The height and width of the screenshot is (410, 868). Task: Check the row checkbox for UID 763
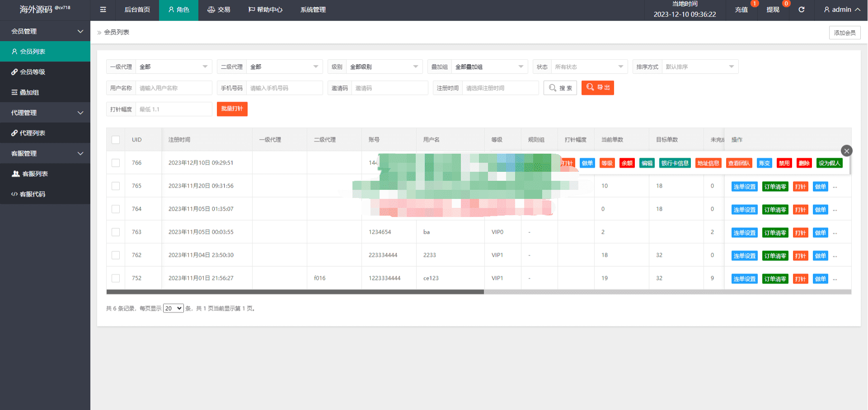pyautogui.click(x=116, y=232)
